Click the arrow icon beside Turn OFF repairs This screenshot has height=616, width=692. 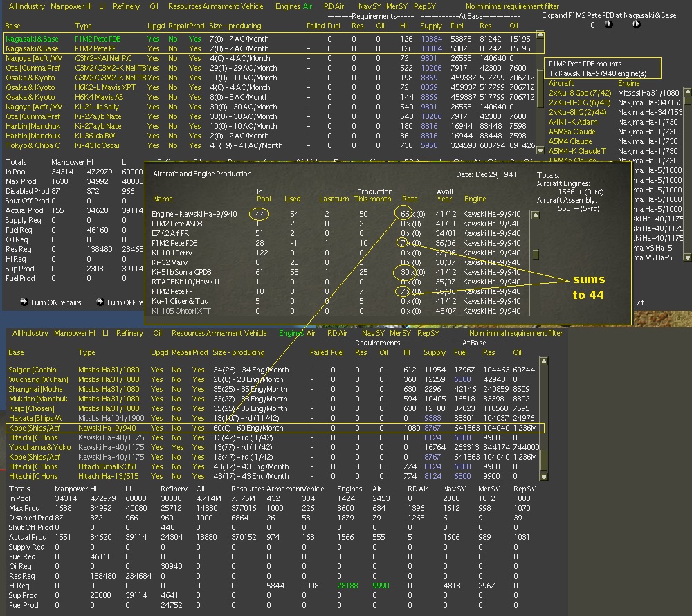(100, 302)
